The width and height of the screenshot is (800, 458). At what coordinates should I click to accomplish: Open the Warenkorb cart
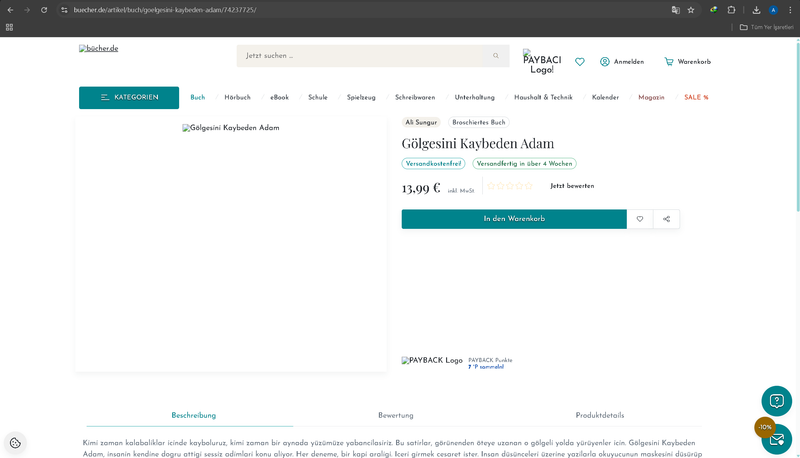pyautogui.click(x=687, y=62)
